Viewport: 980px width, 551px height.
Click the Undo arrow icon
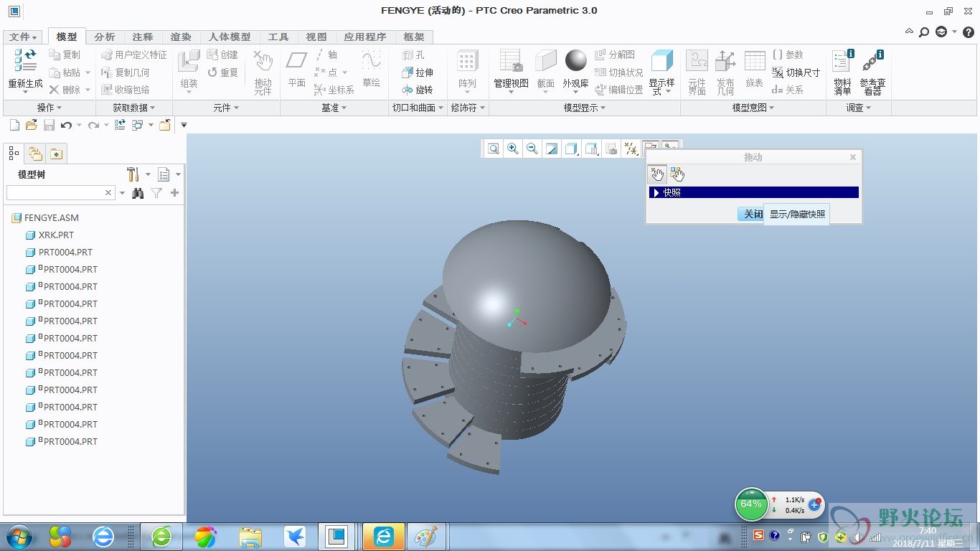click(66, 125)
